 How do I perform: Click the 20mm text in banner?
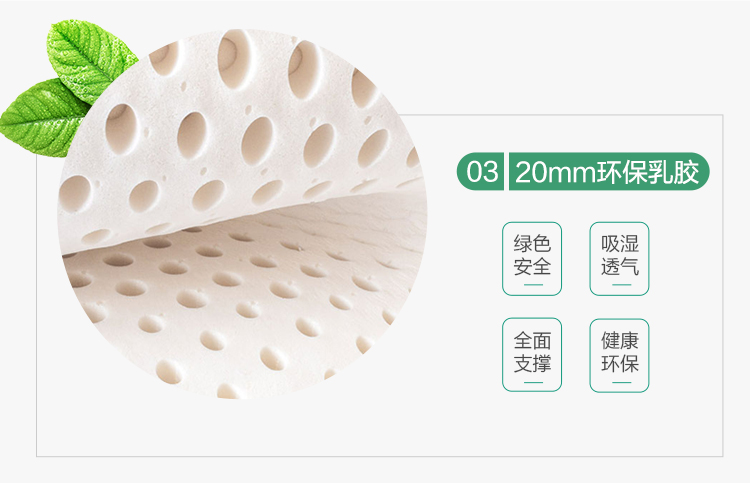tap(556, 172)
